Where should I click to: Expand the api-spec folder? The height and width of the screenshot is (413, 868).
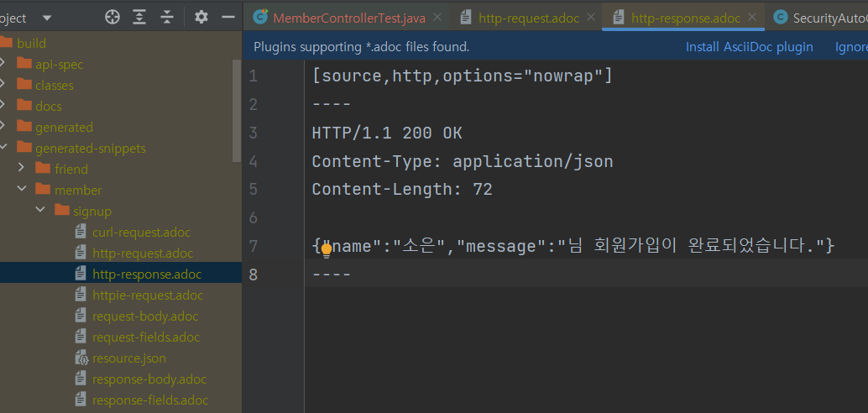click(3, 64)
